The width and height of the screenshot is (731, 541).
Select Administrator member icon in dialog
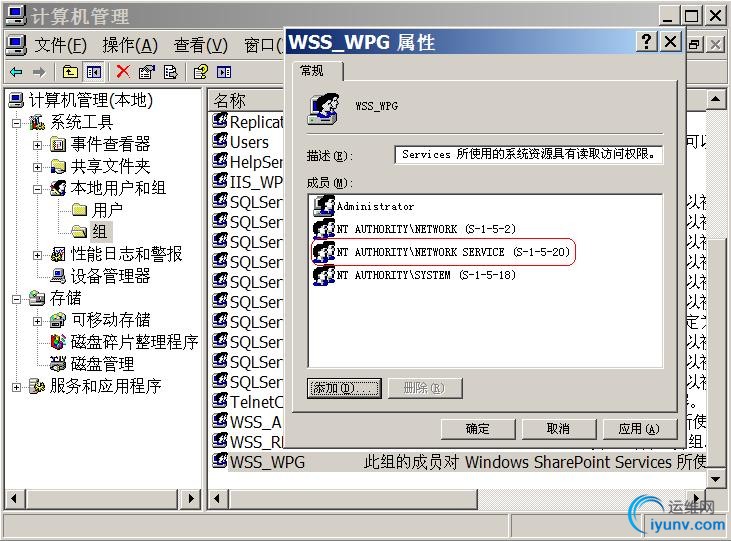point(324,206)
